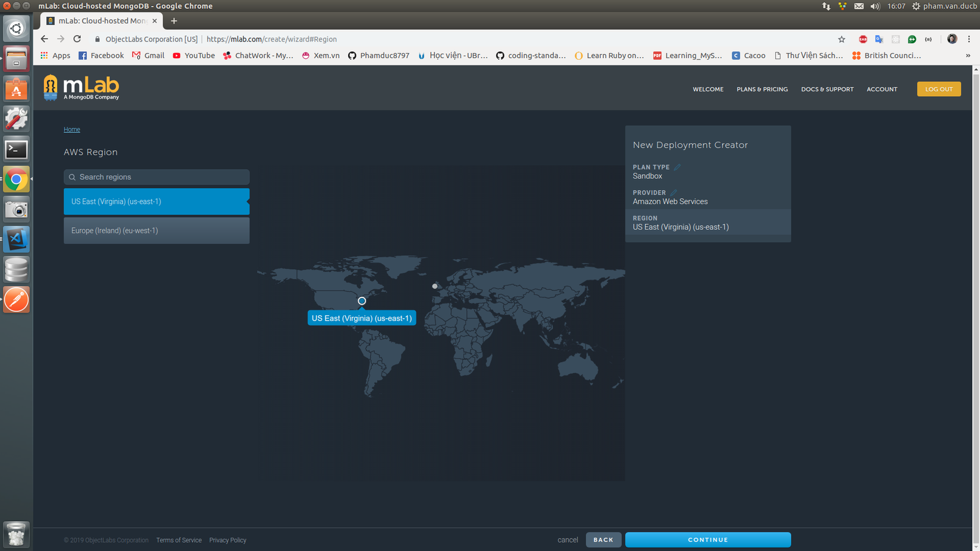
Task: Open the Terminal from the Ubuntu dock
Action: point(16,150)
